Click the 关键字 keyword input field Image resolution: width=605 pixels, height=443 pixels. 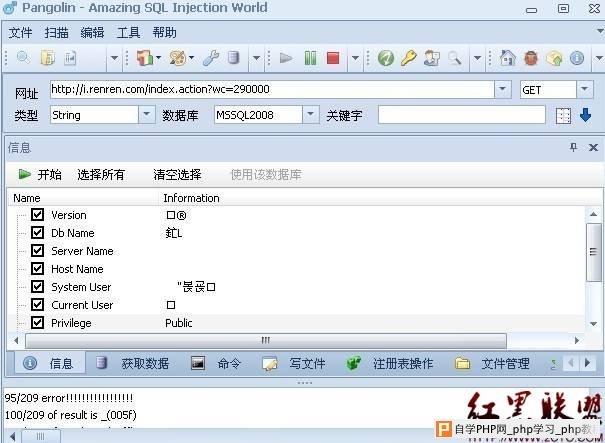tap(461, 115)
